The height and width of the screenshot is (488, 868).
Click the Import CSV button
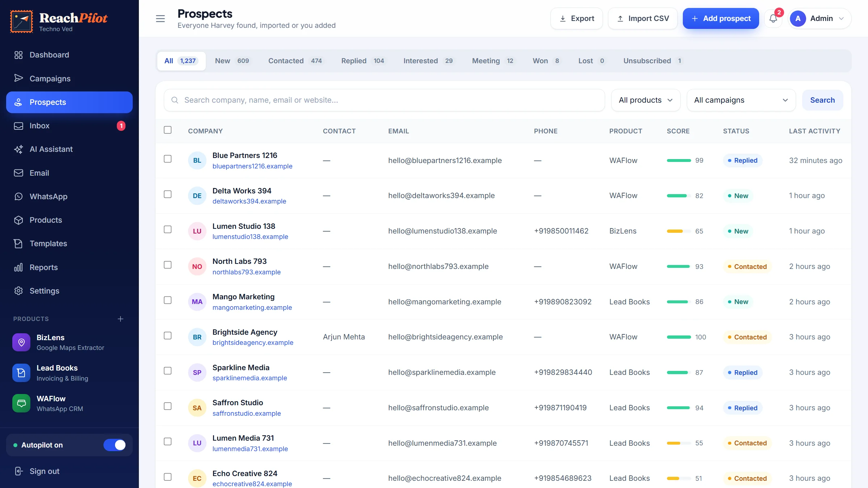pos(643,18)
